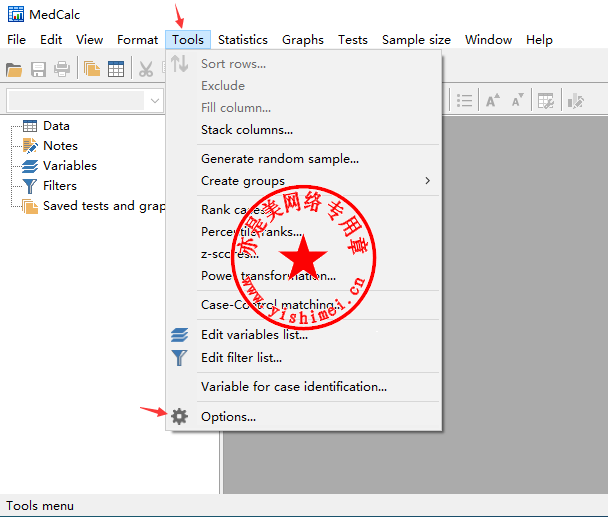Click the Open folder toolbar icon
The height and width of the screenshot is (517, 608).
(x=14, y=69)
